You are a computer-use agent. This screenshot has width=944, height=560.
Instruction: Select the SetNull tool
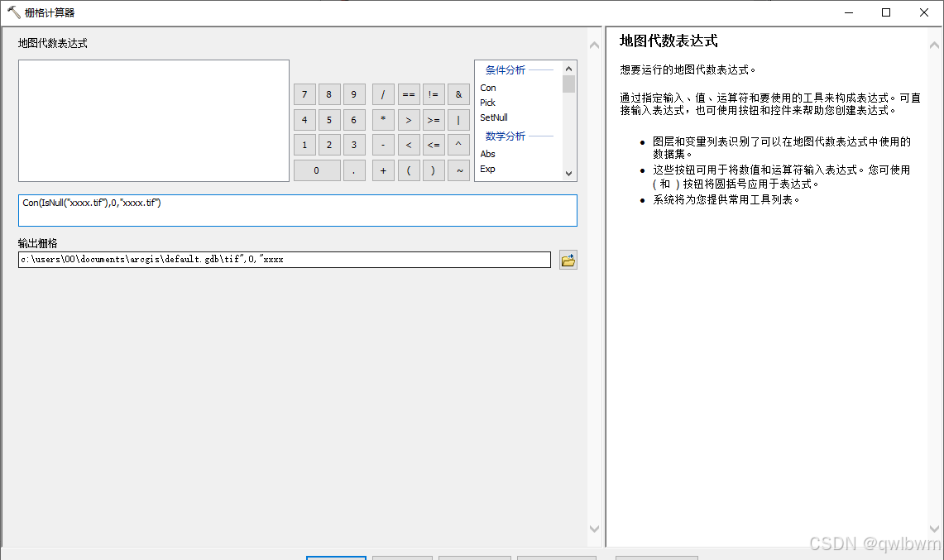click(493, 117)
